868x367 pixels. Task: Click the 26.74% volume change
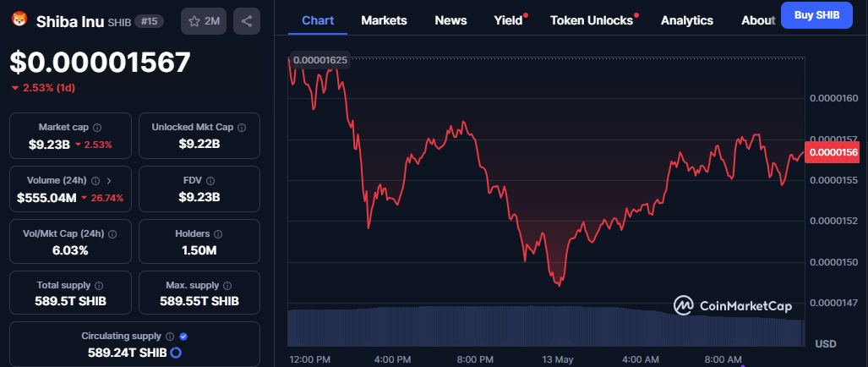coord(102,198)
